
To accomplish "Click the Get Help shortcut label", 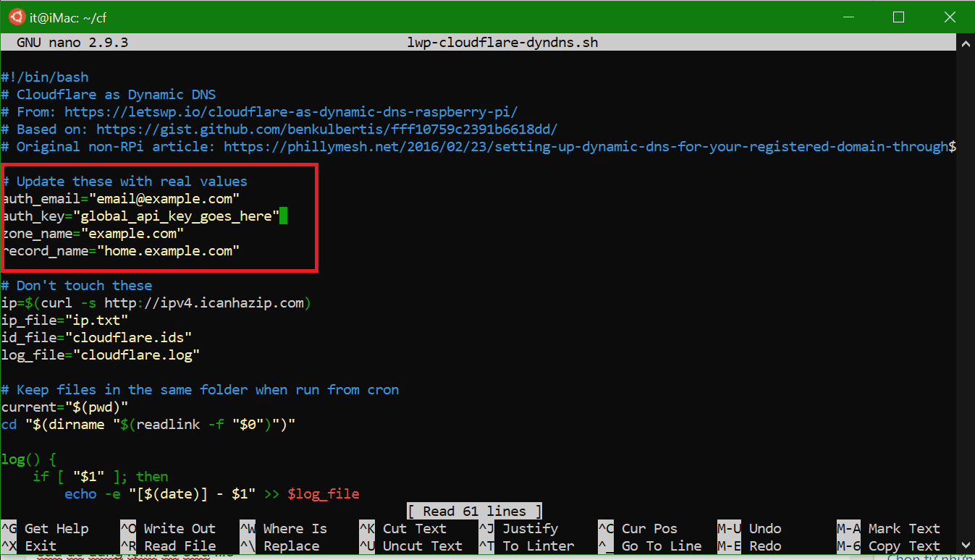I will [56, 529].
